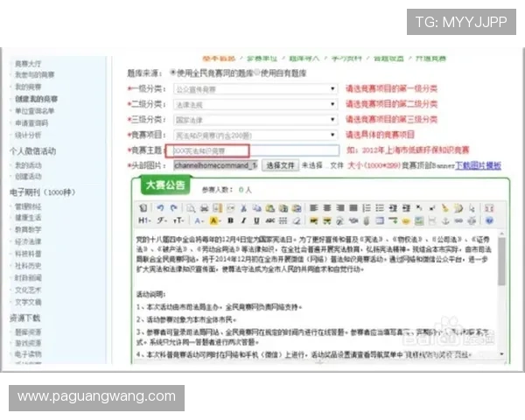Open the 二级分类 dropdown
The height and width of the screenshot is (420, 525).
(x=255, y=104)
